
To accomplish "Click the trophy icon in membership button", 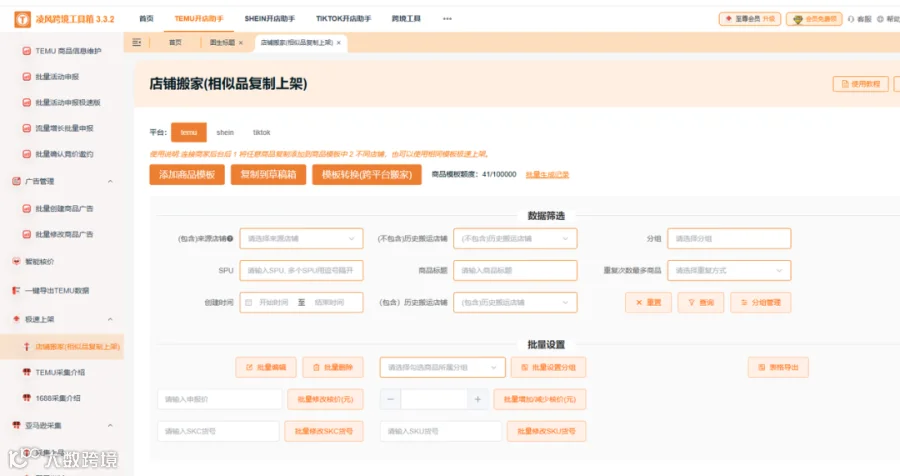I will [798, 19].
